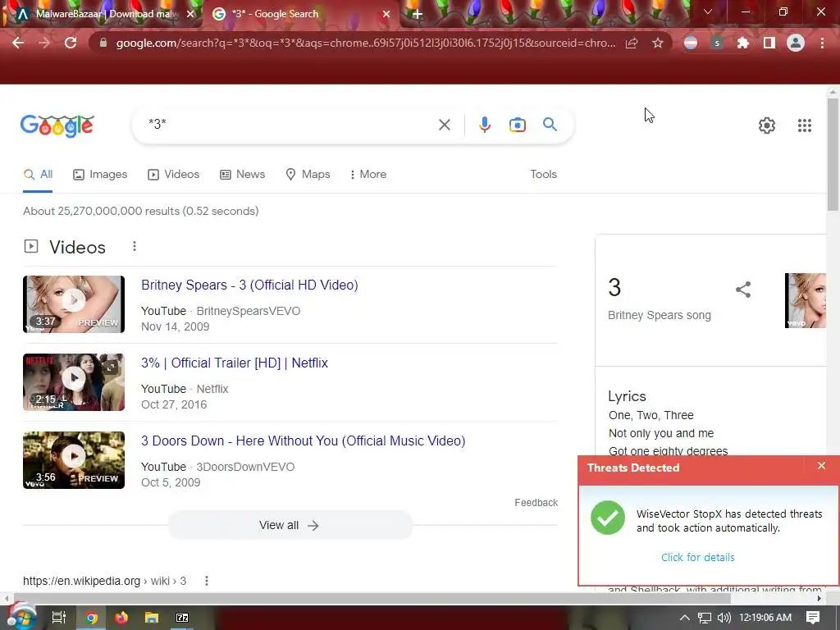Expand the tab search chevron
The image size is (840, 630).
pos(708,11)
